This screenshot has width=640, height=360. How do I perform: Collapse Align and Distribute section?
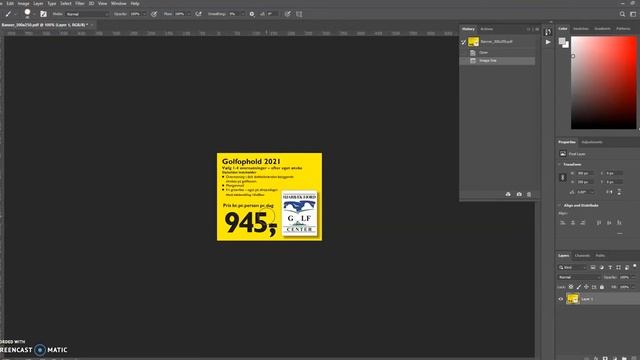pos(560,205)
